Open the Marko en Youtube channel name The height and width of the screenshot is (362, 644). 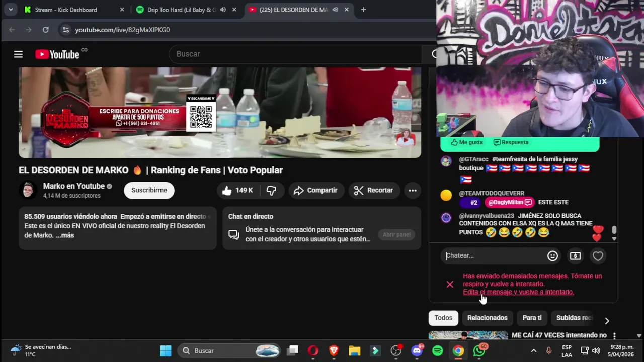tap(74, 186)
